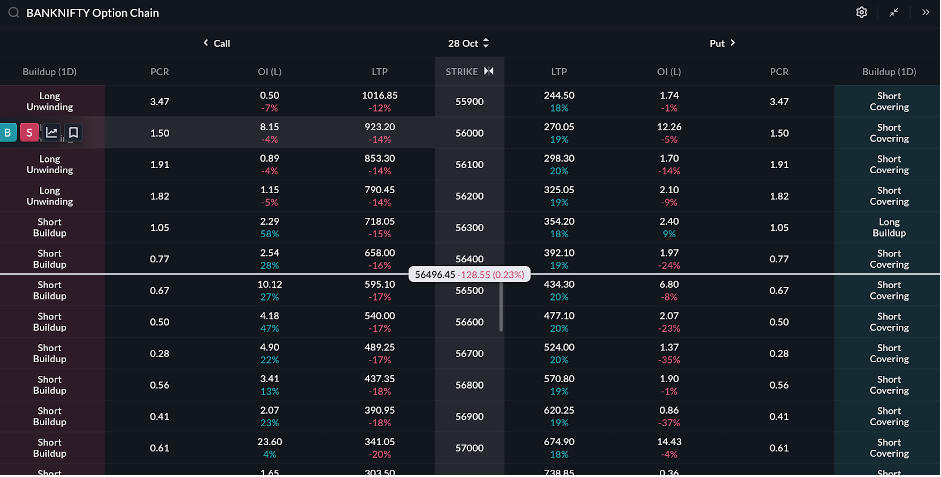Bookmark the 56000 call option
The height and width of the screenshot is (477, 941).
[73, 133]
